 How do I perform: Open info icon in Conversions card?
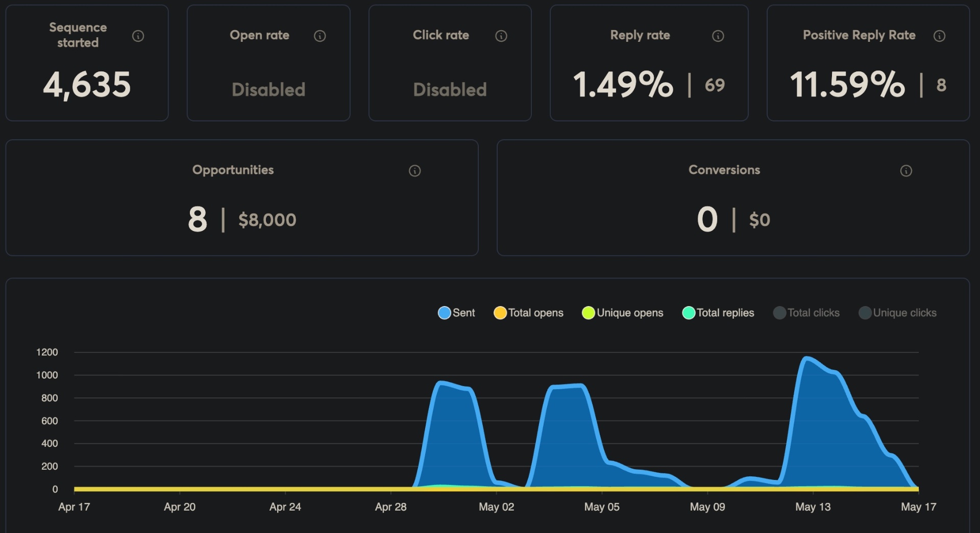(x=906, y=171)
